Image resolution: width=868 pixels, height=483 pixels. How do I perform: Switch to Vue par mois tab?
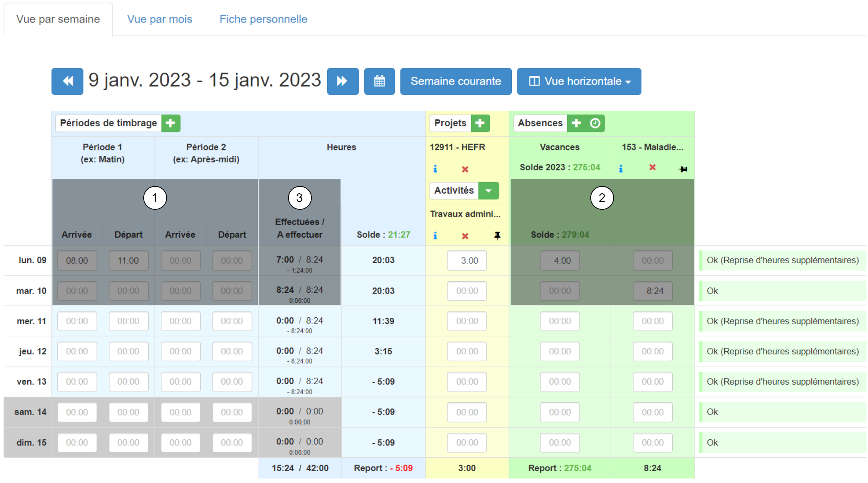click(x=160, y=19)
